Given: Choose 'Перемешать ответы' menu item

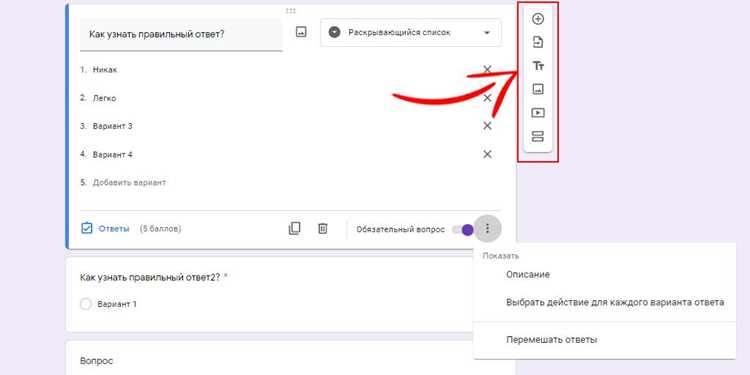Looking at the screenshot, I should (551, 340).
